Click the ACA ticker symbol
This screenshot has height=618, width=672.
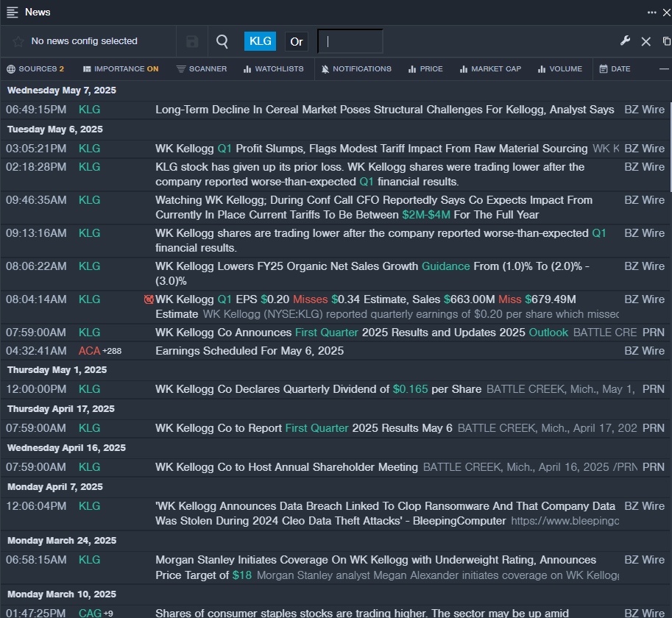89,351
